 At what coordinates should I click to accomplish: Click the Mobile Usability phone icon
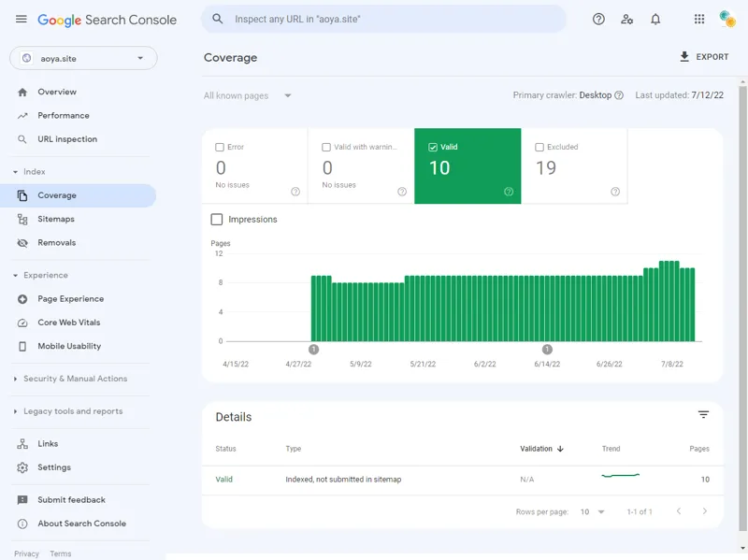click(22, 346)
